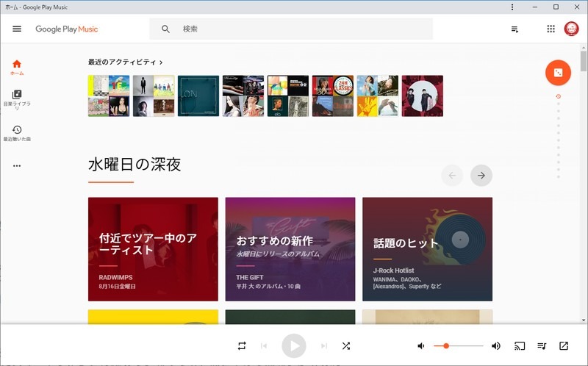Click THE GIFT album title
588x366 pixels.
[250, 278]
